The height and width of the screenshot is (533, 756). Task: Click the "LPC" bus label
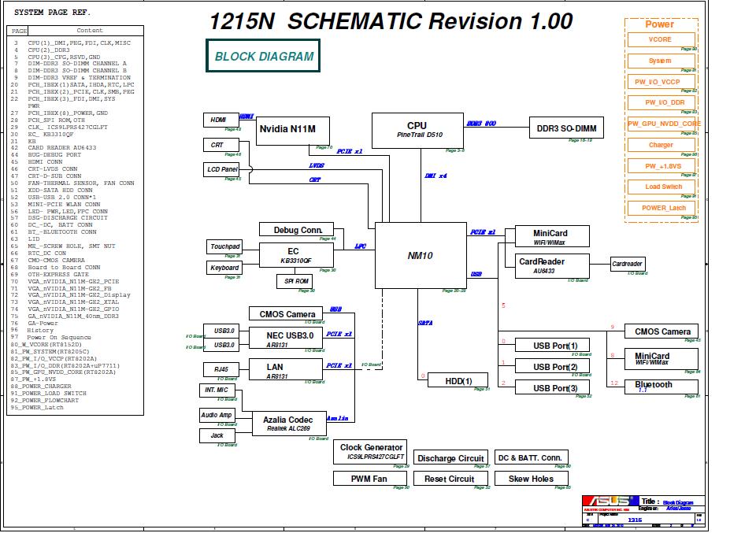[360, 246]
